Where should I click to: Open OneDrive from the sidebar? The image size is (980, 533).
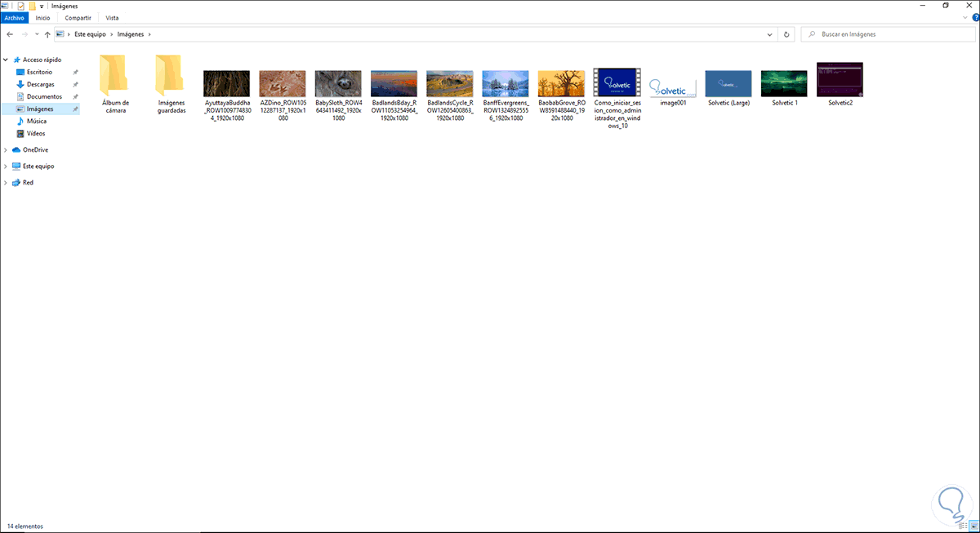click(x=37, y=149)
